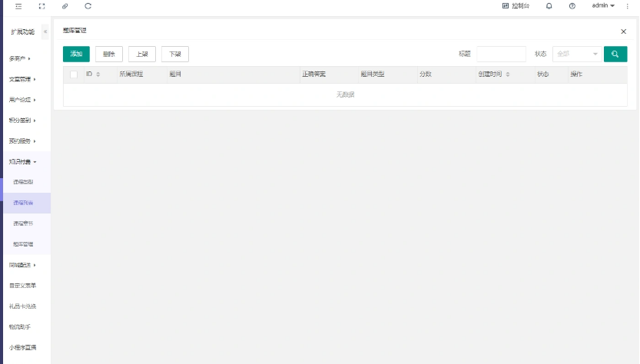Click the 题库管理 panel title

pos(75,31)
